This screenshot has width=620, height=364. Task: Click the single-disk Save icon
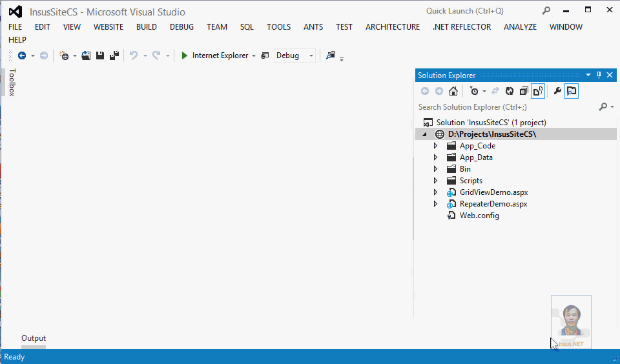[x=100, y=56]
